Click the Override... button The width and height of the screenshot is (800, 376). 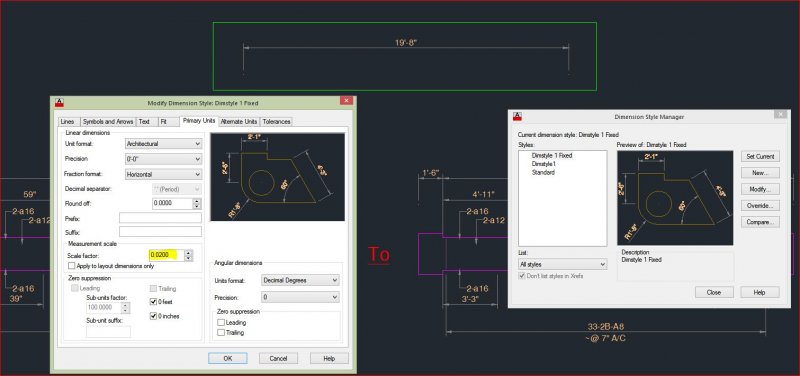(760, 206)
